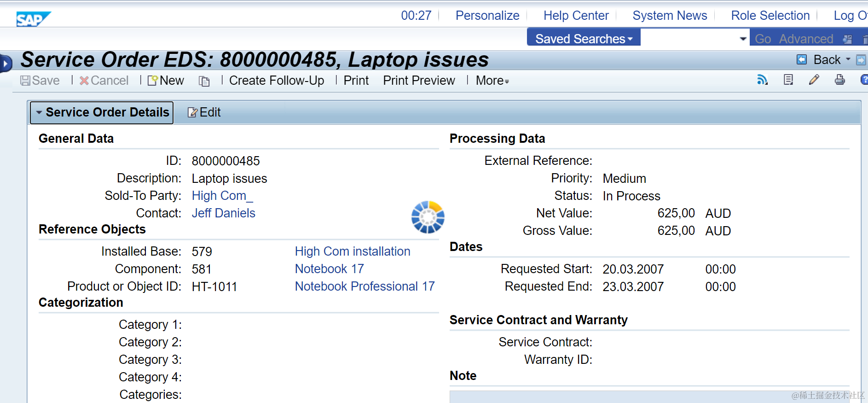Click Requested End date 23.03.2007
Viewport: 868px width, 403px height.
pyautogui.click(x=633, y=287)
